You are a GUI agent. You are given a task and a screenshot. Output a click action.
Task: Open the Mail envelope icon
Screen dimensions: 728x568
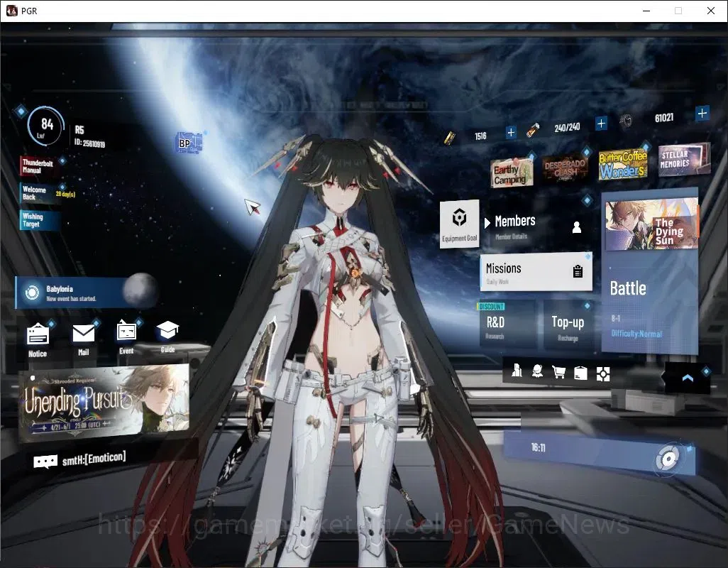[x=84, y=333]
